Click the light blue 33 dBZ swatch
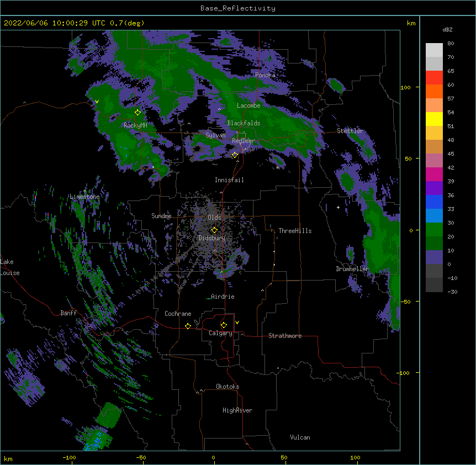Screen dimensions: 476x465 click(434, 215)
